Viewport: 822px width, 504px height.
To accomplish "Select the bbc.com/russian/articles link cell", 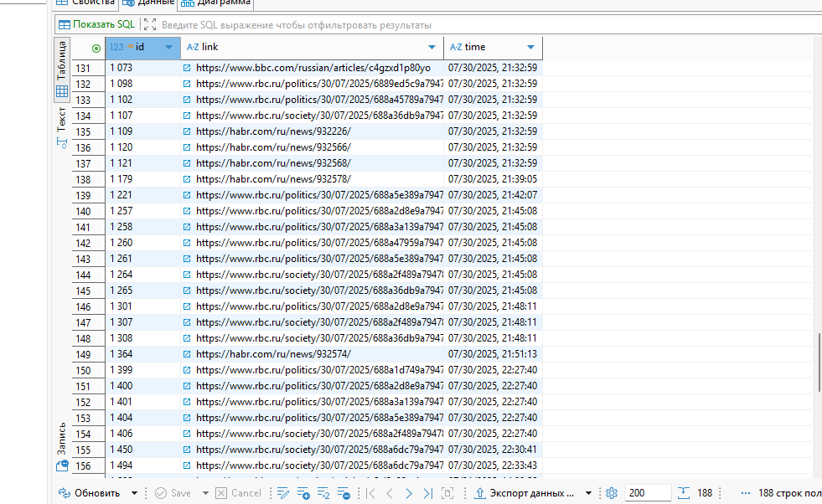I will 313,68.
